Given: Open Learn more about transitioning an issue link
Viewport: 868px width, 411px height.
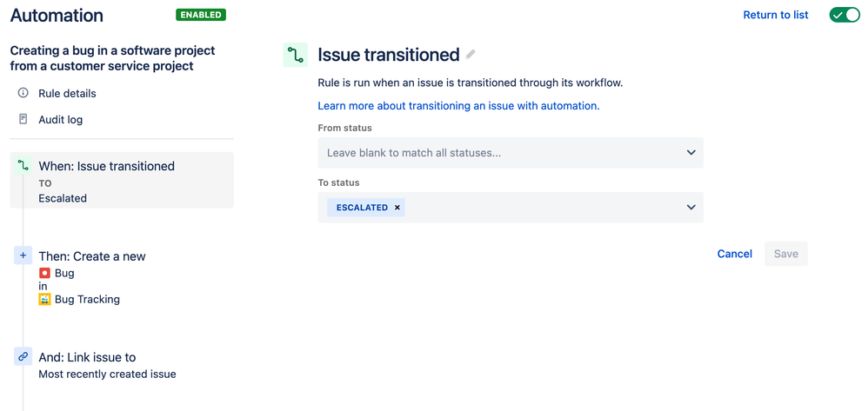Looking at the screenshot, I should coord(458,106).
